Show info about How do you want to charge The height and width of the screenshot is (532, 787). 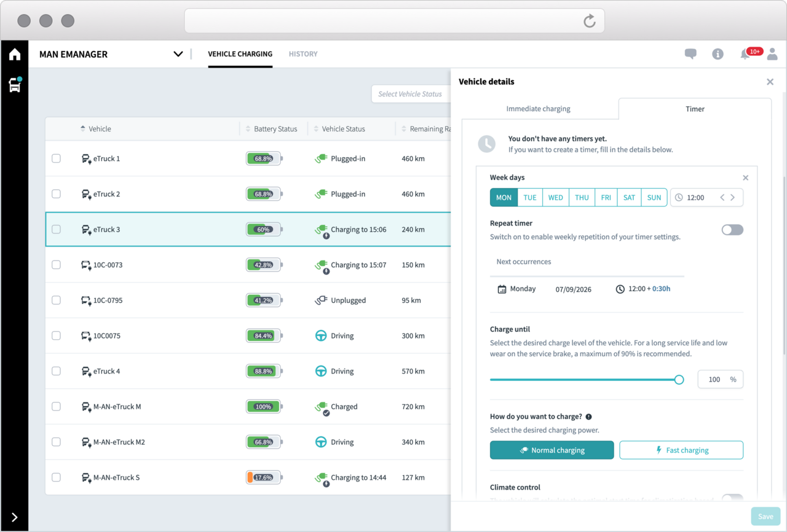(588, 417)
